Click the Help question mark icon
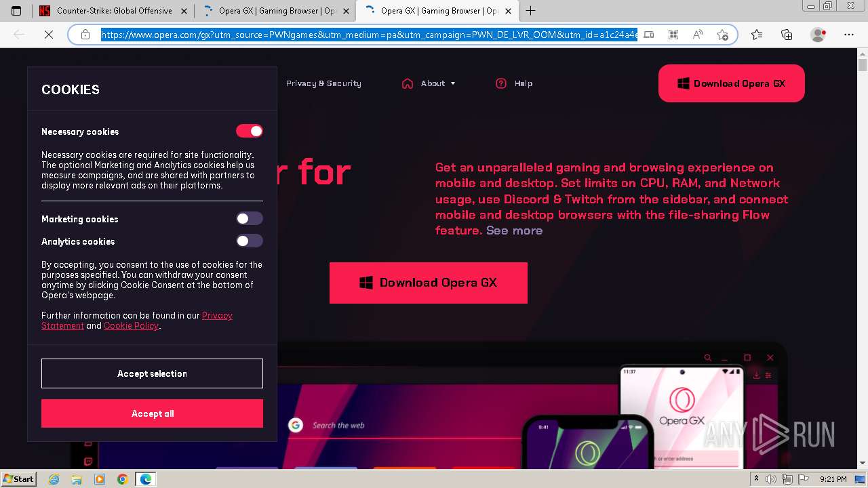Viewport: 868px width, 488px height. (x=501, y=83)
